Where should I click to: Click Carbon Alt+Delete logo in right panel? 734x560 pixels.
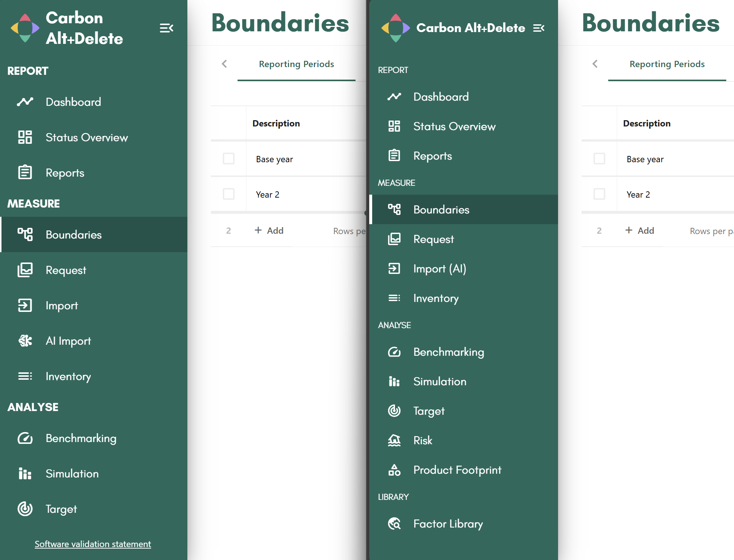pyautogui.click(x=395, y=28)
